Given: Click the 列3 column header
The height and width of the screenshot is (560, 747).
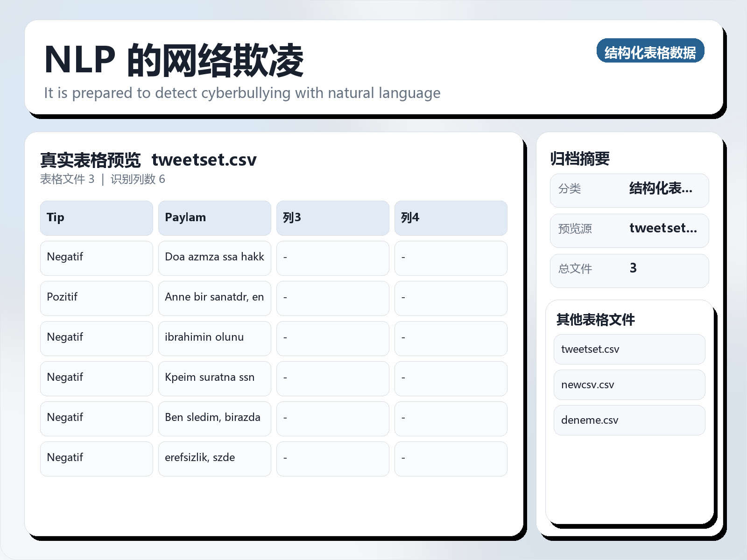Looking at the screenshot, I should pos(332,217).
